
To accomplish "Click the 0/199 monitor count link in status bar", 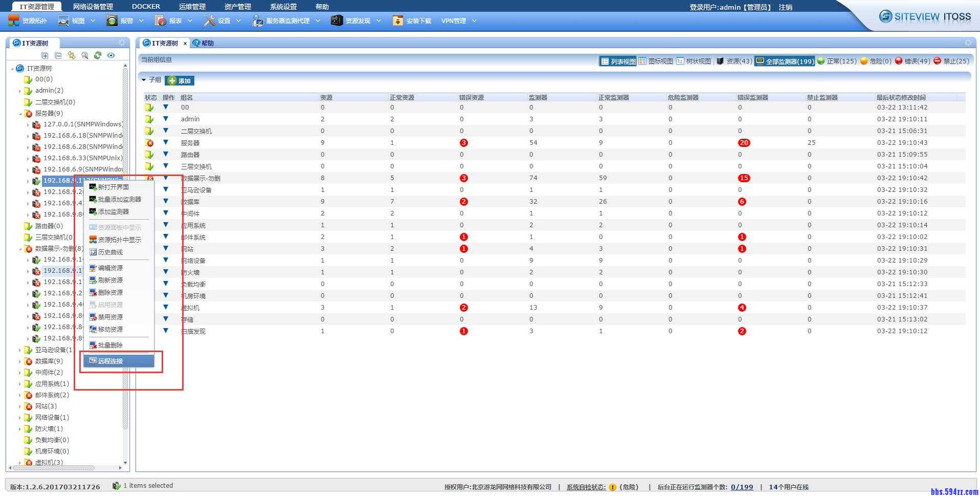I will [742, 486].
